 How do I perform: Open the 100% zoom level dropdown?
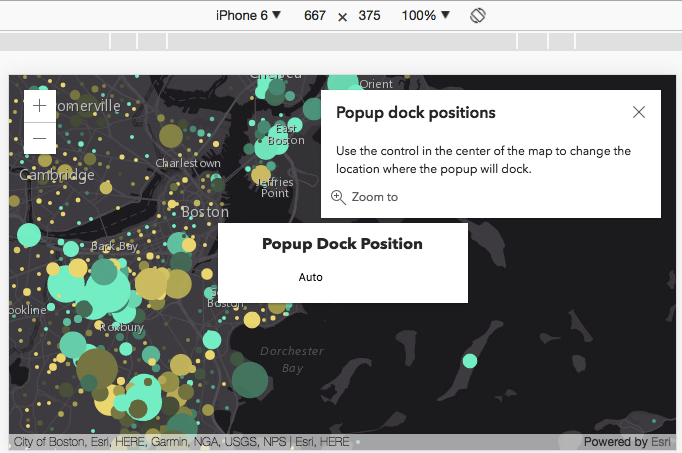tap(425, 16)
